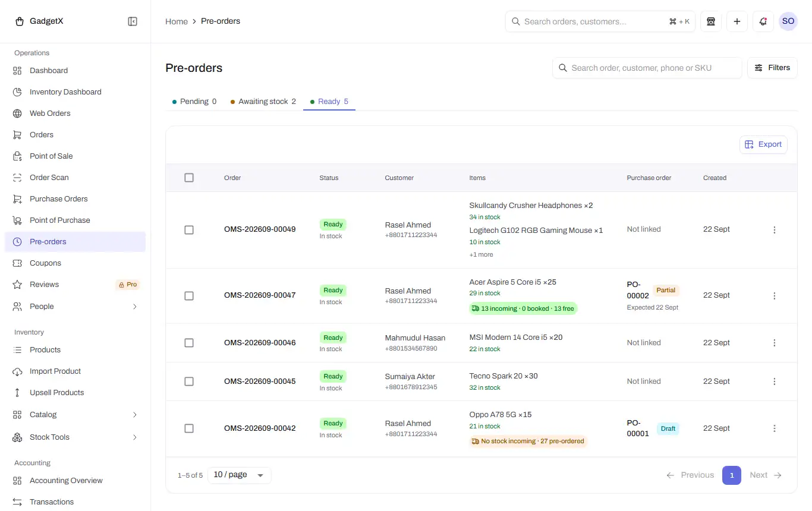Open row actions for OMS-202609-00042
The image size is (812, 511).
(775, 428)
